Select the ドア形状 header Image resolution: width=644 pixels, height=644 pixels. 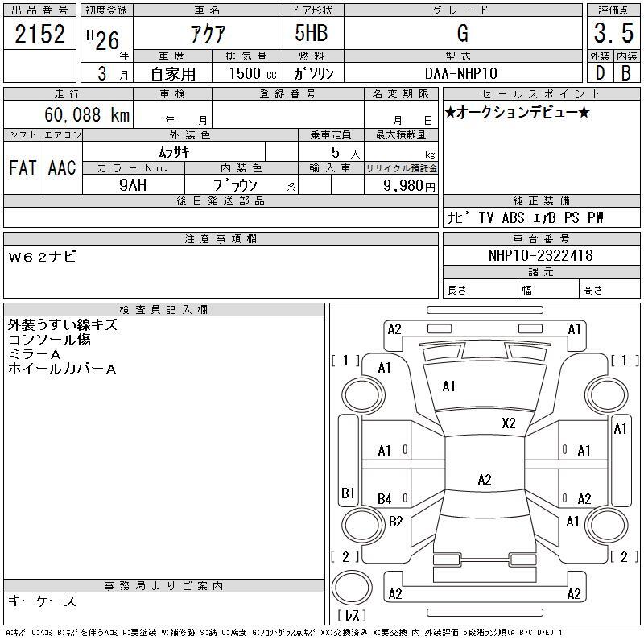point(312,10)
